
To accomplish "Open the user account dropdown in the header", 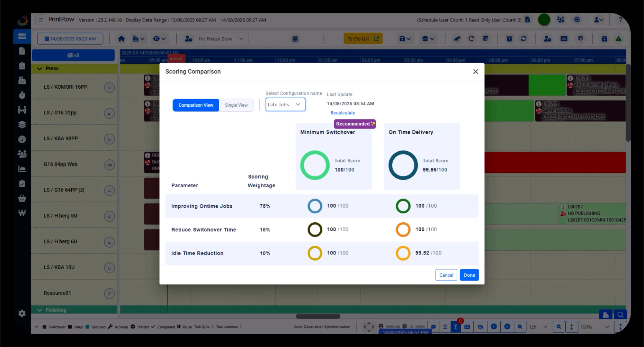I will click(x=598, y=20).
